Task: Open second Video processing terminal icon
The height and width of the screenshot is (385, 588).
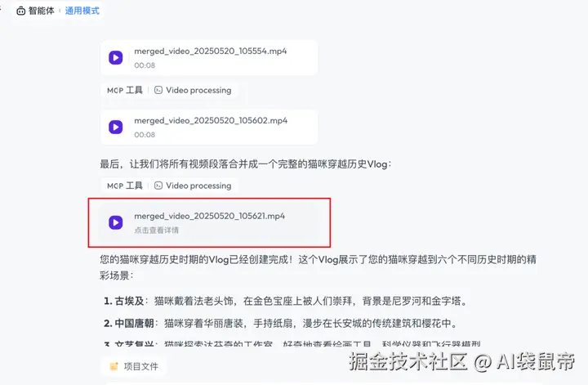Action: coord(158,186)
